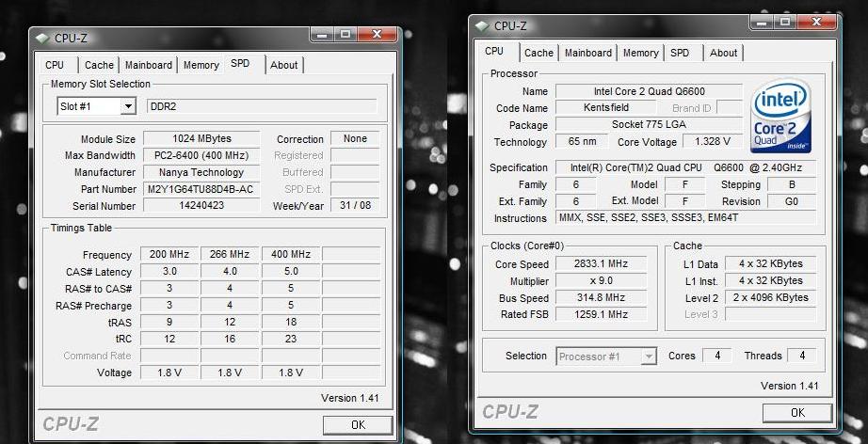Select CPU tab in right CPU window
This screenshot has height=444, width=868.
[x=494, y=51]
